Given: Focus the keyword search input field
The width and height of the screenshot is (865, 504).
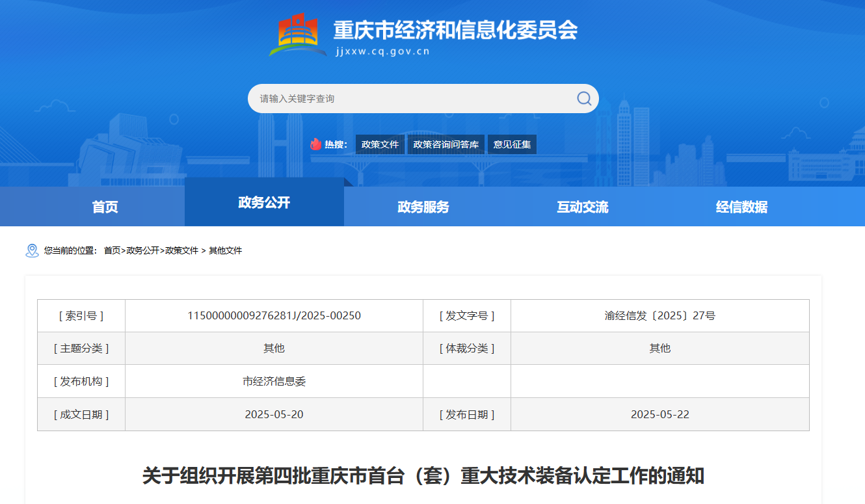Looking at the screenshot, I should tap(410, 99).
